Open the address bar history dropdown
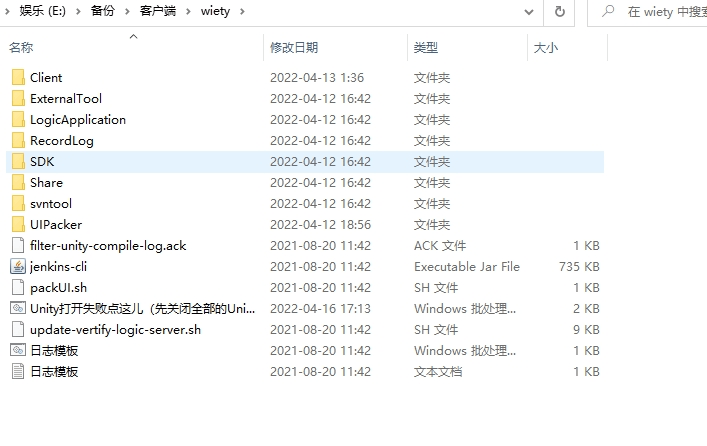707x446 pixels. click(x=529, y=12)
